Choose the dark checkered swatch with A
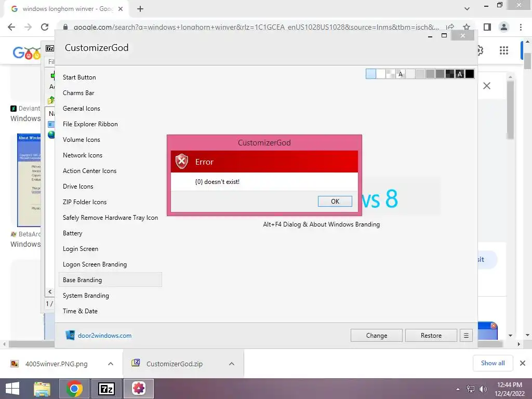Screen dimensions: 532x399 coord(460,74)
